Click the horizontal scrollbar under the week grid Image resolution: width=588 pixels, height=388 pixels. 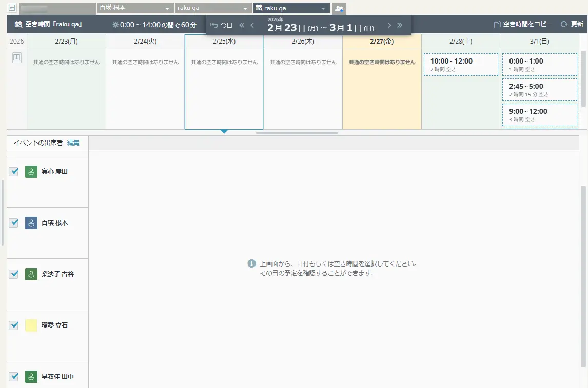(x=297, y=133)
